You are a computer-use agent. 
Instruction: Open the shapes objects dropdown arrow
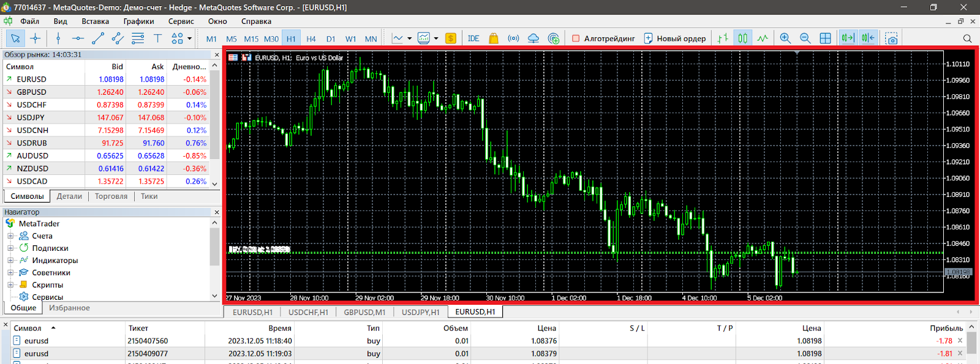pyautogui.click(x=190, y=39)
